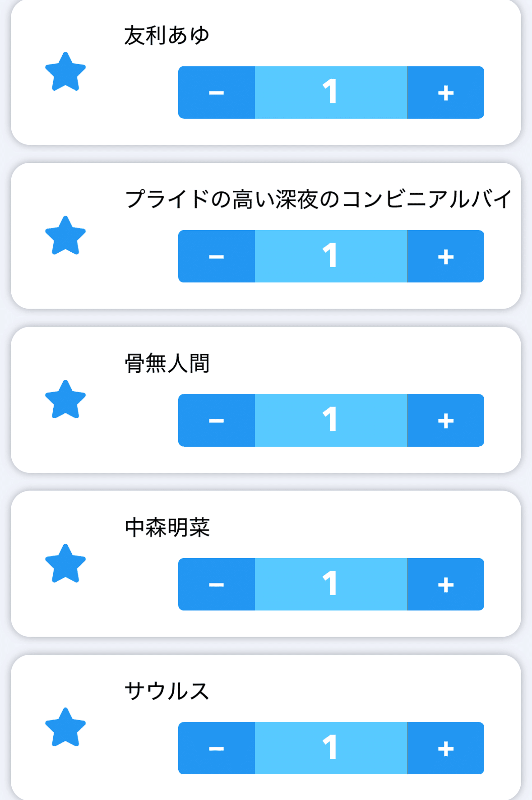Increase count for 友利あゆ
Screen dimensions: 532x800
tap(445, 92)
